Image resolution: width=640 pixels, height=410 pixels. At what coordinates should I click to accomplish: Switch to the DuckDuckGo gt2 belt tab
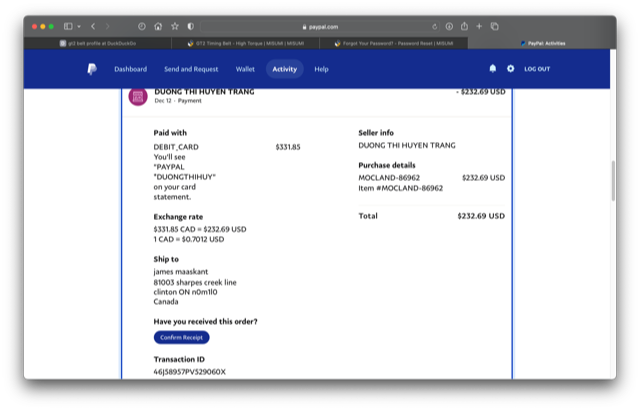point(98,43)
